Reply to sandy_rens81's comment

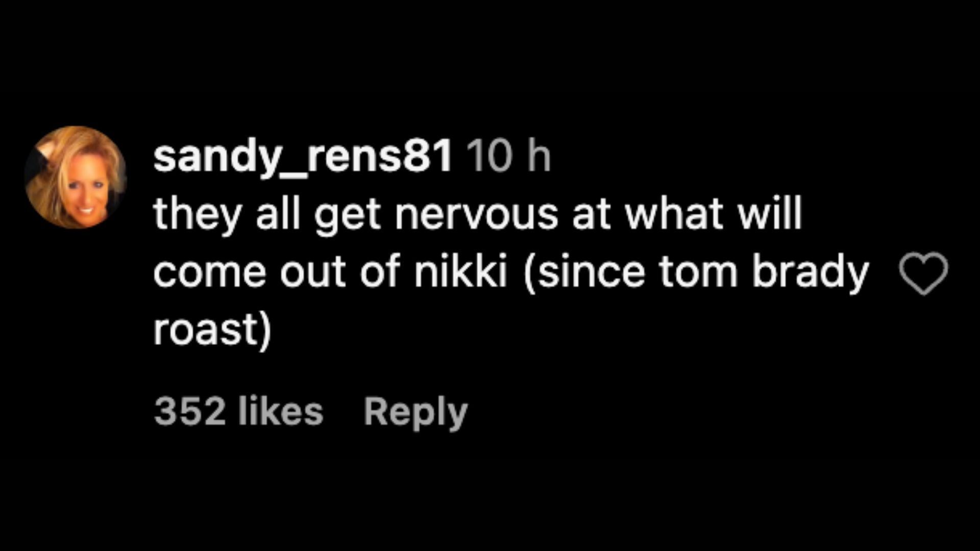(x=415, y=412)
